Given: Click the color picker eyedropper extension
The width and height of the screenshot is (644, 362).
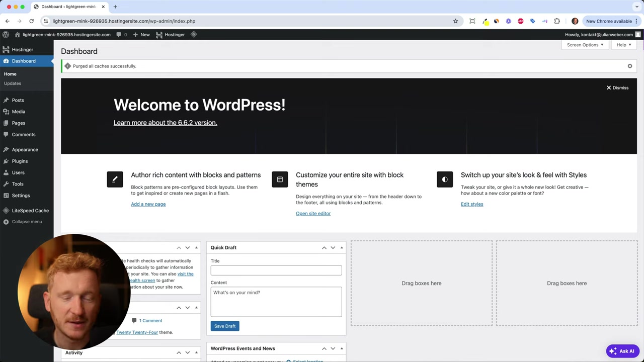Looking at the screenshot, I should (x=485, y=21).
